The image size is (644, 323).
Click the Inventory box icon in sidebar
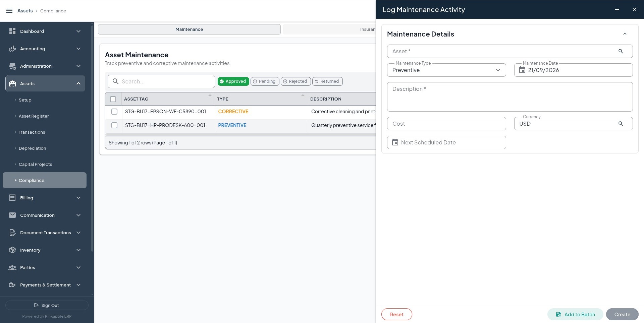pyautogui.click(x=12, y=250)
